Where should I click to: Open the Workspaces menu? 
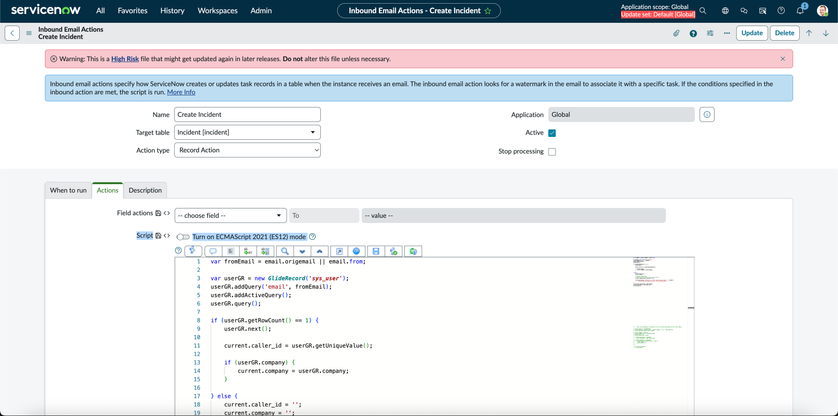(x=218, y=11)
